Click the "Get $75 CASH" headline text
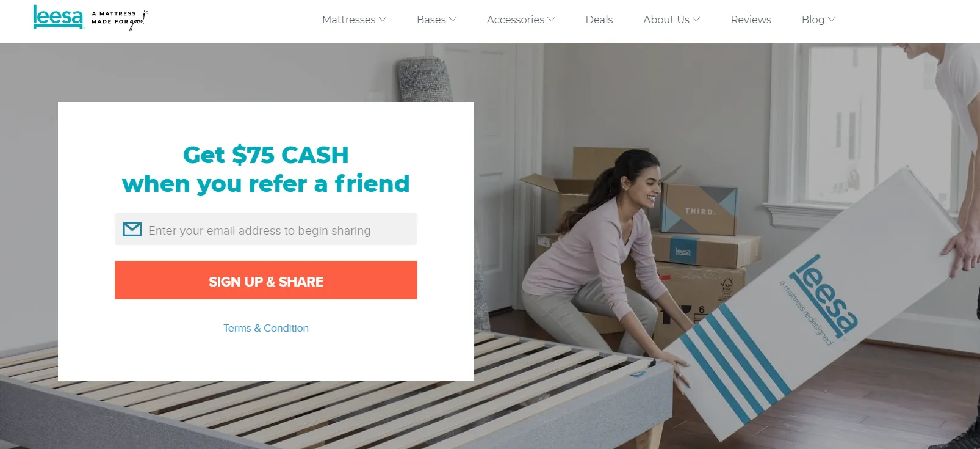 (266, 155)
